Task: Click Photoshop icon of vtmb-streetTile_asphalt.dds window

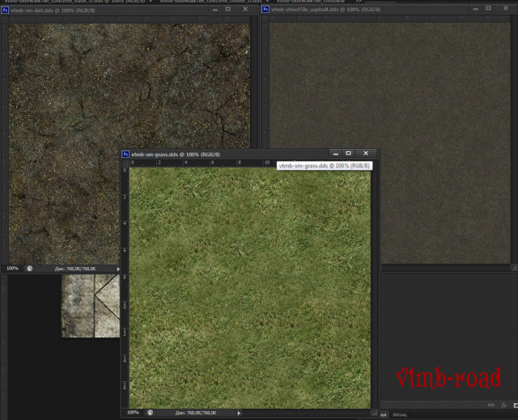Action: tap(265, 10)
